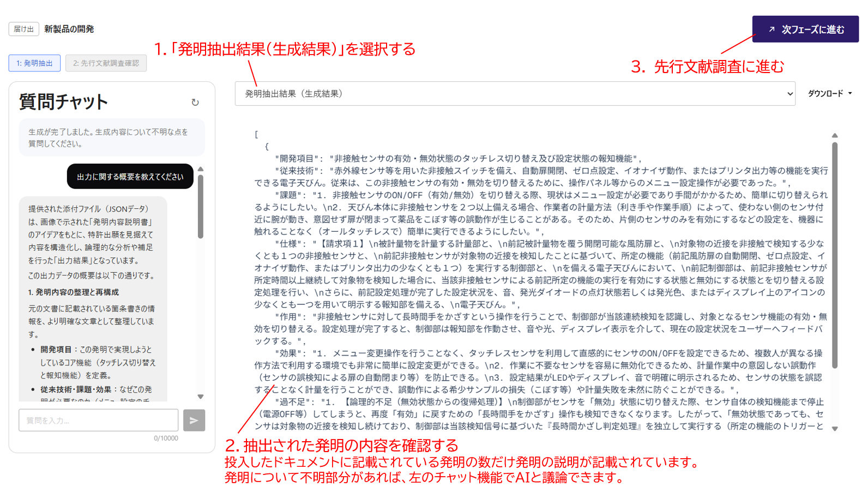Click the arrow icon in 次フェーズに進む
This screenshot has width=868, height=487.
point(771,29)
